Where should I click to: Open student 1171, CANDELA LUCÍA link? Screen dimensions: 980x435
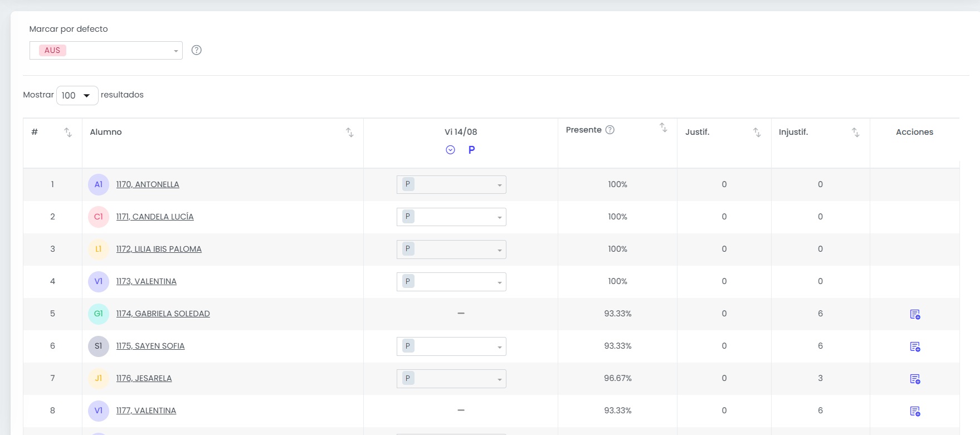tap(155, 217)
